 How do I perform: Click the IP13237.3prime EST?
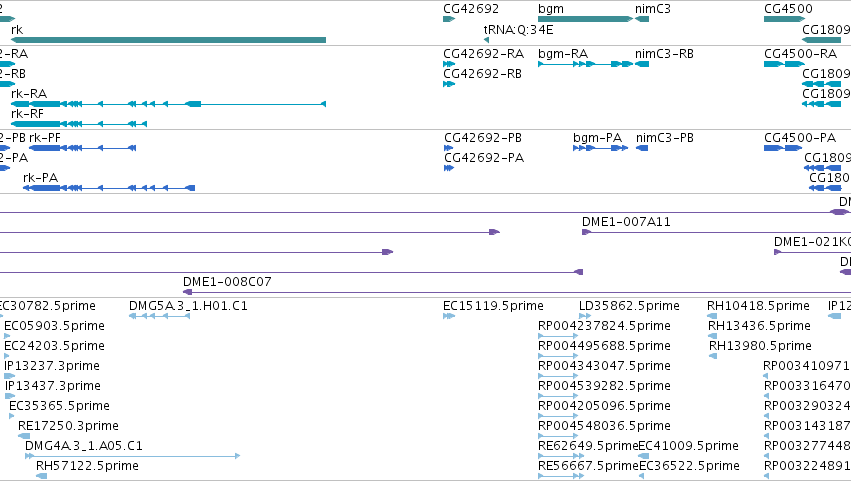[9, 376]
